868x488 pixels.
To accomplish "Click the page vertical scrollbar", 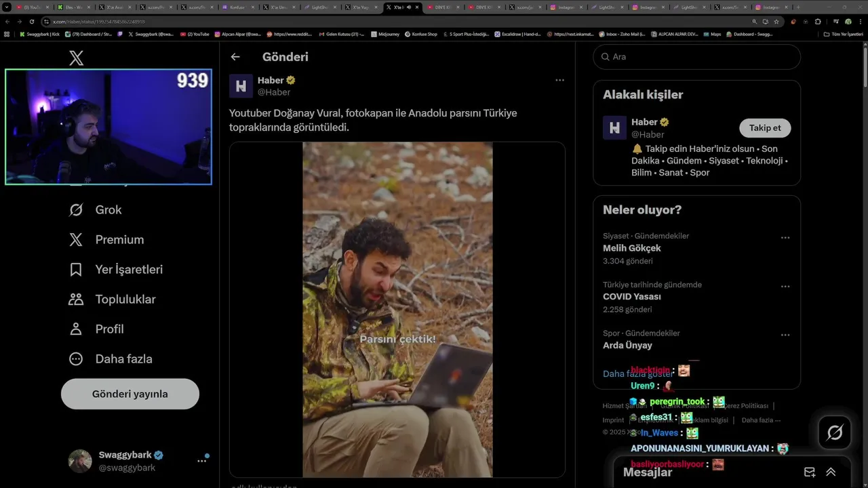I will click(x=865, y=68).
